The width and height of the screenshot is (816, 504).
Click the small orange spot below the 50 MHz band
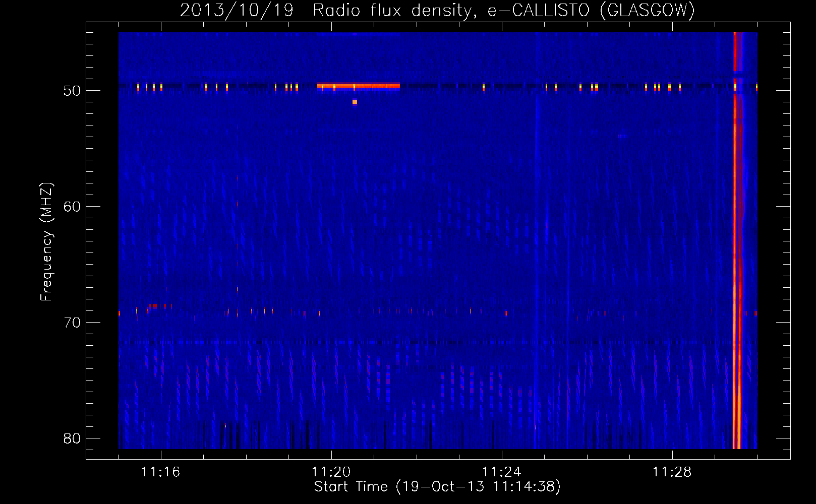click(x=355, y=102)
